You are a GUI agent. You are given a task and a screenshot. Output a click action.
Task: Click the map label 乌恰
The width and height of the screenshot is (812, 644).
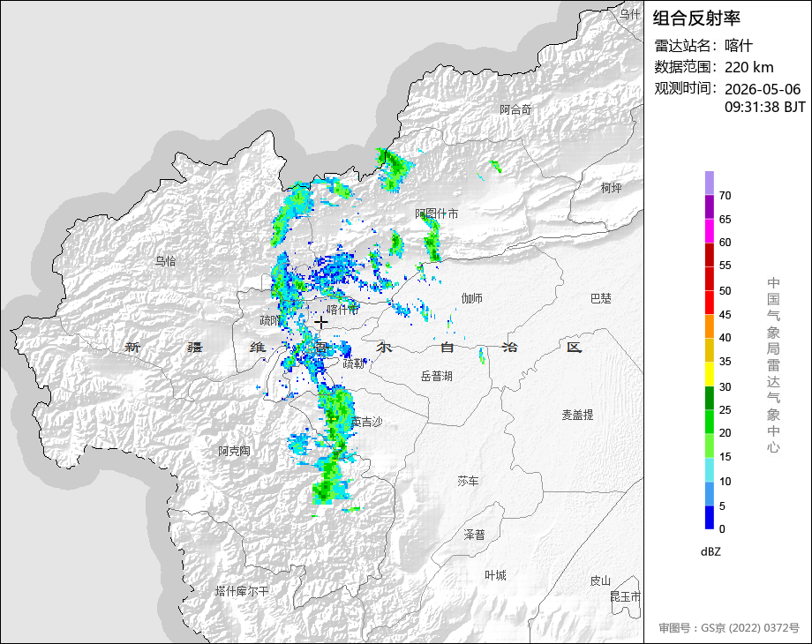coord(165,261)
